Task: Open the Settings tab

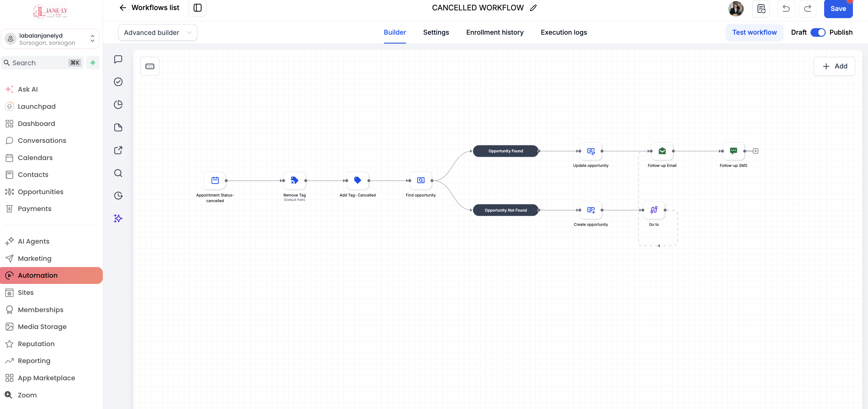Action: [x=436, y=32]
